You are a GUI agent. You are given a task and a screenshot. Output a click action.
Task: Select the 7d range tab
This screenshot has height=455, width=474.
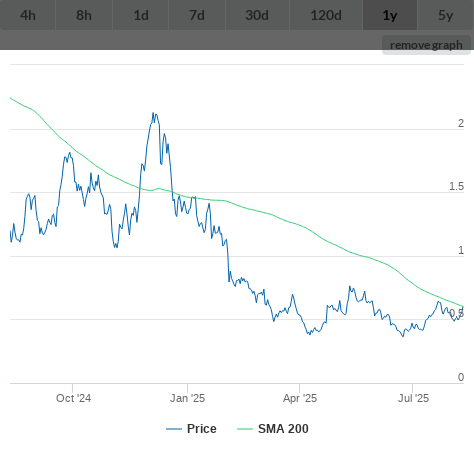(x=197, y=15)
